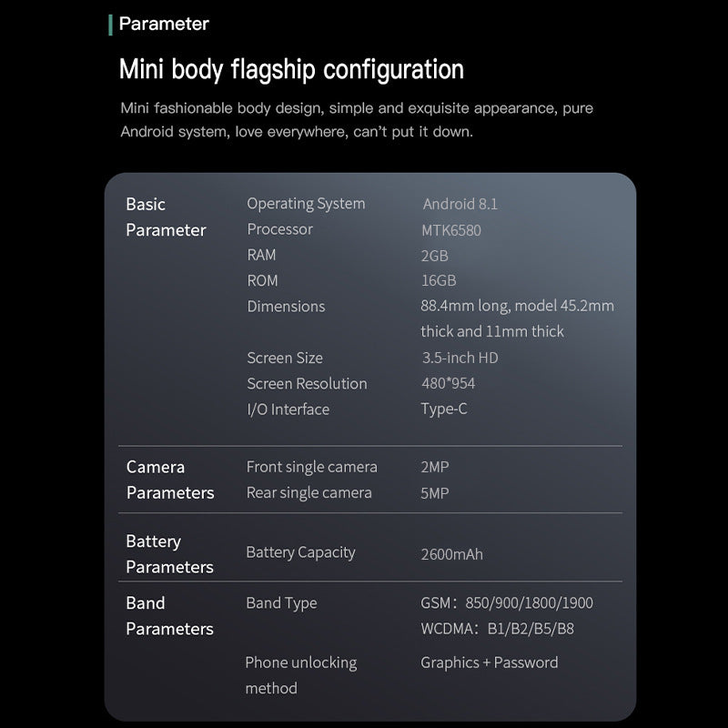
Task: Select the "Android 8.1" value
Action: click(x=460, y=204)
